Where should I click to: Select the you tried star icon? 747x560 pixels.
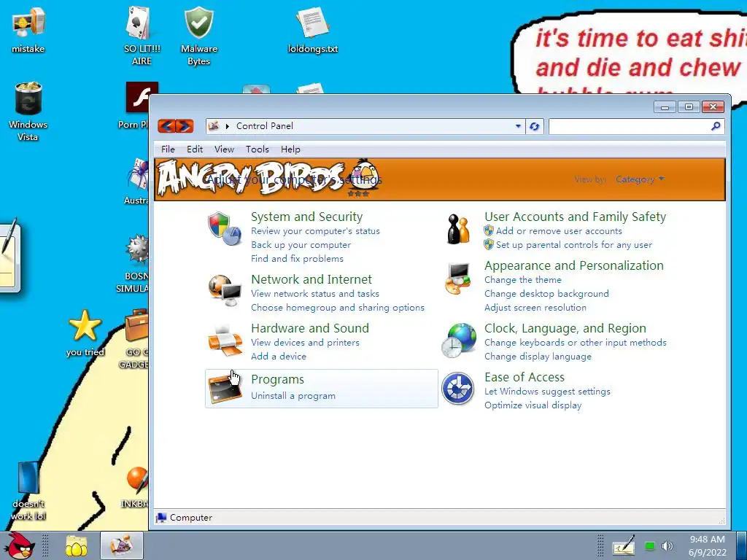(85, 333)
